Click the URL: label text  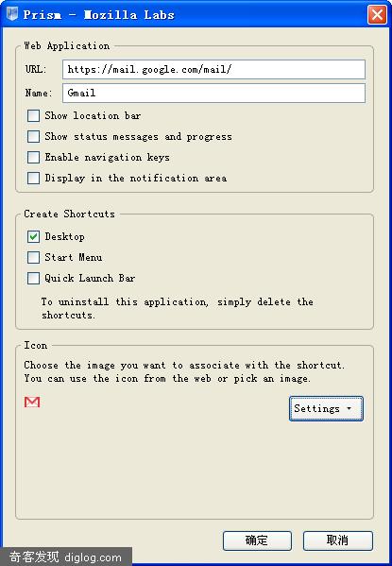(x=36, y=69)
